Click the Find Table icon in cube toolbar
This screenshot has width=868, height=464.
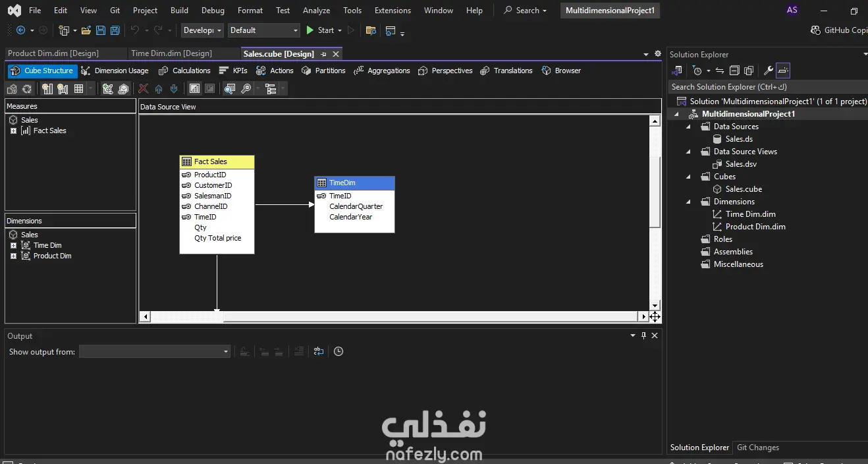click(x=230, y=88)
